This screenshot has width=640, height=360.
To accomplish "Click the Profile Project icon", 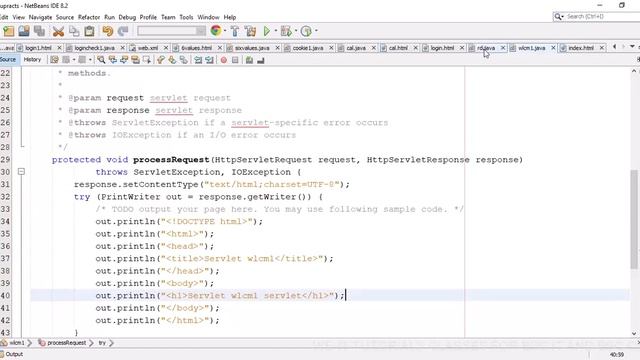I will tap(306, 31).
